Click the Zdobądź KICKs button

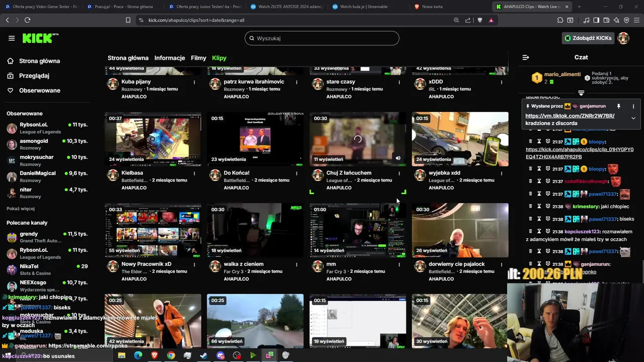588,38
